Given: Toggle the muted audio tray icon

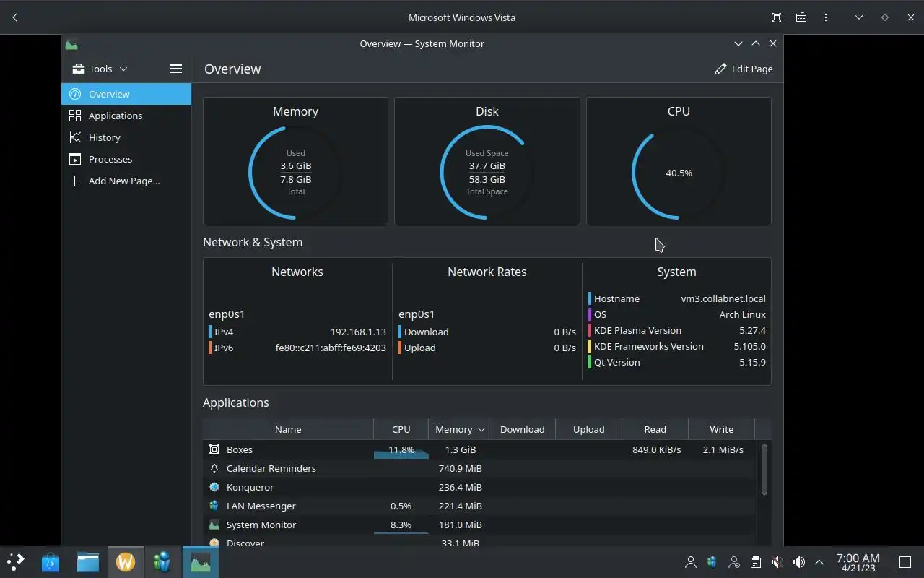Looking at the screenshot, I should [777, 562].
